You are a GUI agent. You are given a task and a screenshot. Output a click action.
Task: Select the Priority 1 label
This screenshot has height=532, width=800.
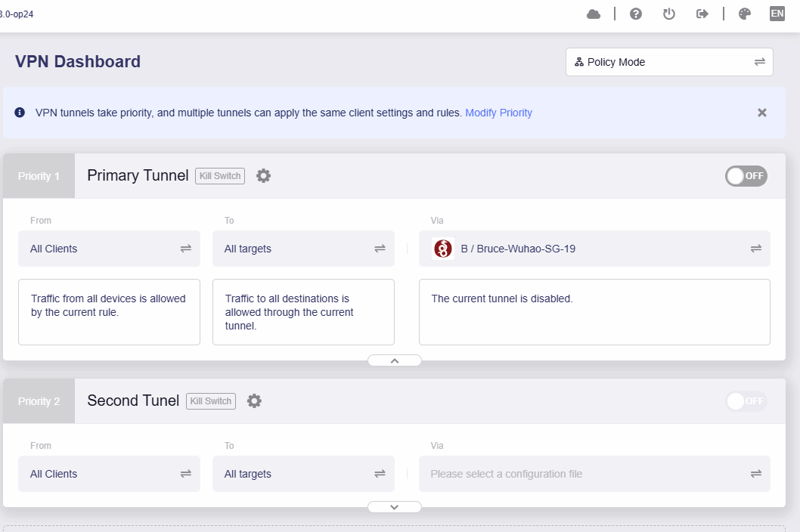(39, 176)
